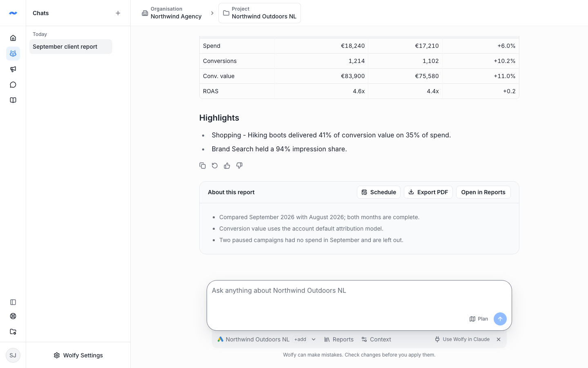Viewport: 588px width, 368px height.
Task: Open the megaphone campaigns icon
Action: [13, 69]
